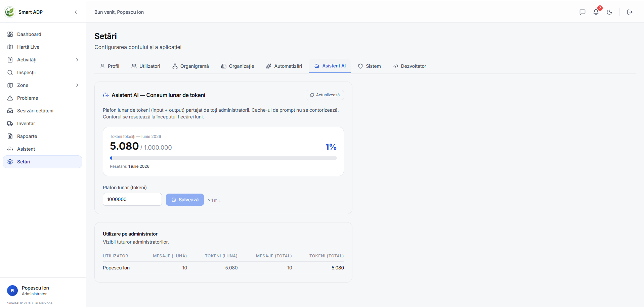This screenshot has height=307, width=644.
Task: Open notifications bell with 7 badge
Action: 596,12
